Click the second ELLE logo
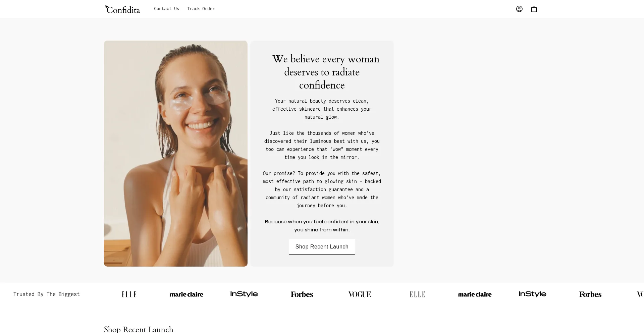 point(417,294)
